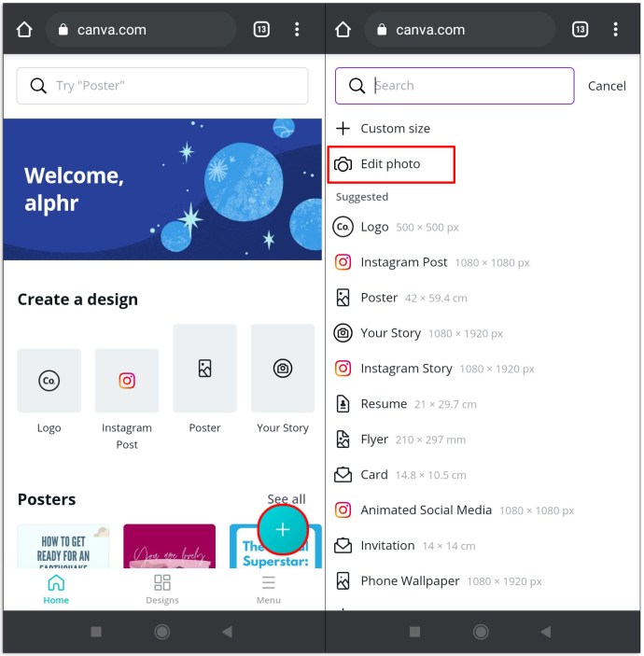Tap the Instagram Post tile under Create a design
644x656 pixels.
coord(127,381)
